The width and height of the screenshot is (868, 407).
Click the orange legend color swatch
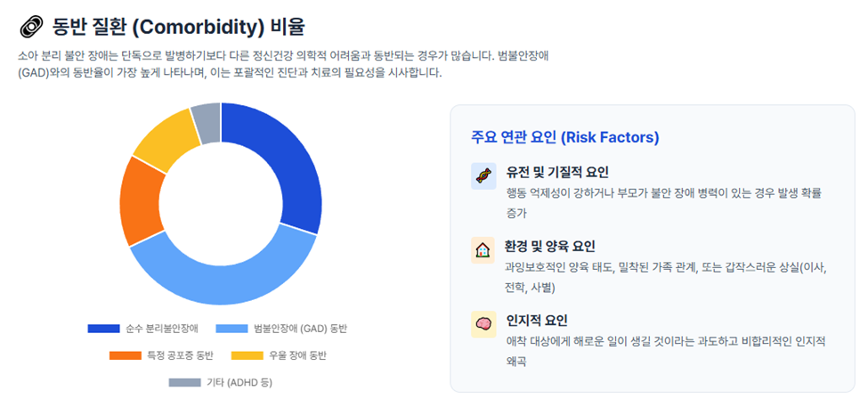(x=126, y=355)
